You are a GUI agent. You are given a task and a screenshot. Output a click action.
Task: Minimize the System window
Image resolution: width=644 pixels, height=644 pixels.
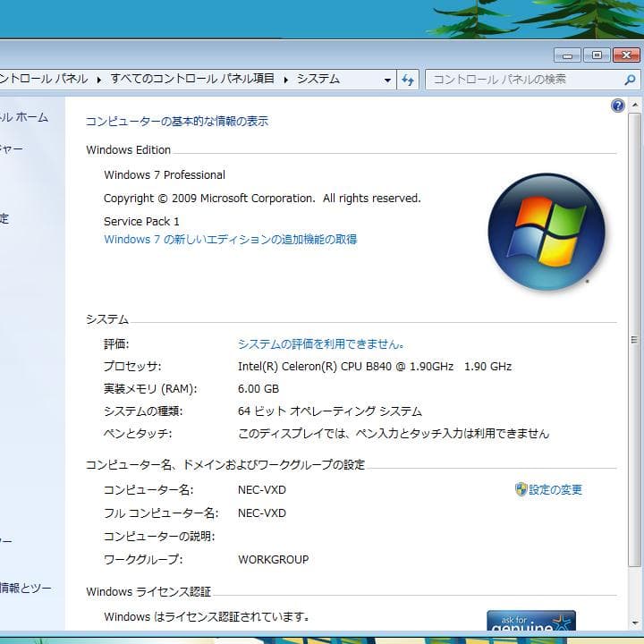click(x=567, y=55)
